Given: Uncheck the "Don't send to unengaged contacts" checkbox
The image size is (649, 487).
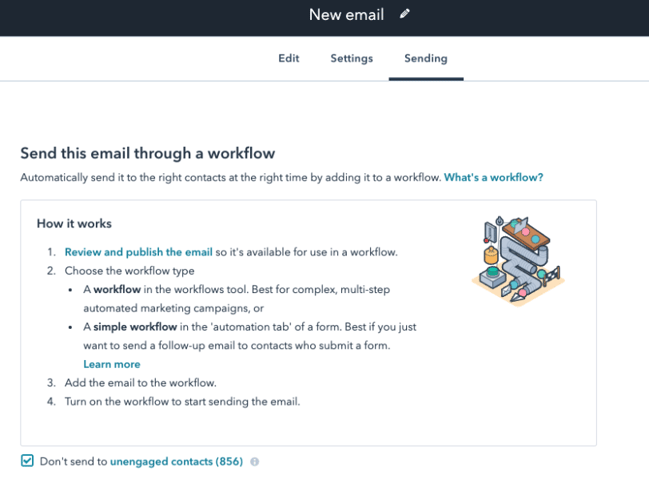Looking at the screenshot, I should point(27,461).
